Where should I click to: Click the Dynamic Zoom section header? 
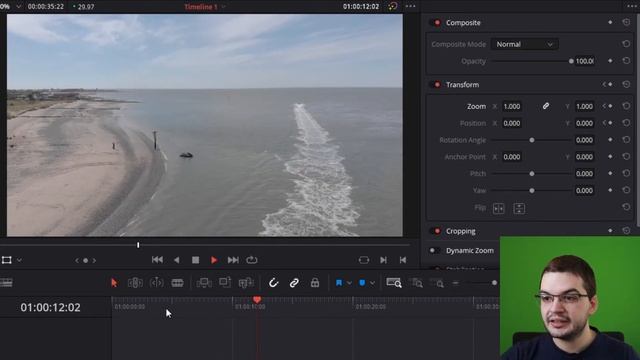point(469,250)
